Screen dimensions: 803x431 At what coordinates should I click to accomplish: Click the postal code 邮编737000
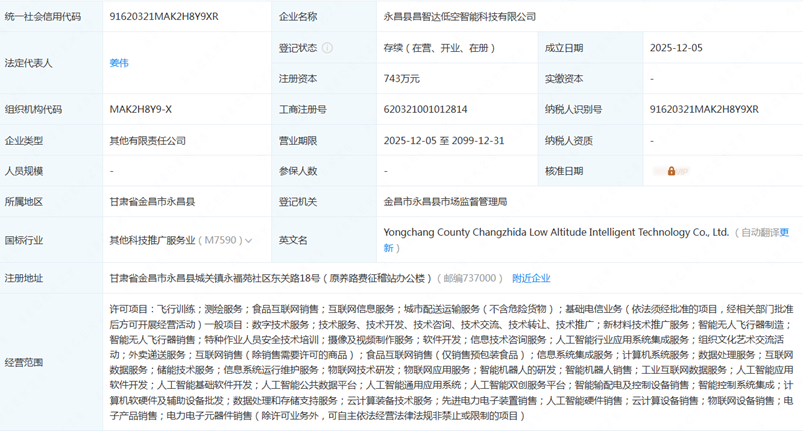(x=469, y=278)
